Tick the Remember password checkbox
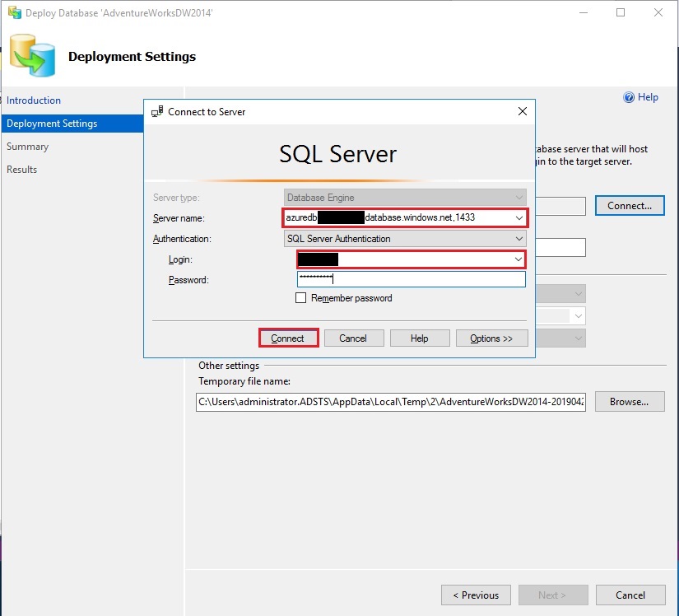This screenshot has width=679, height=616. (x=300, y=298)
